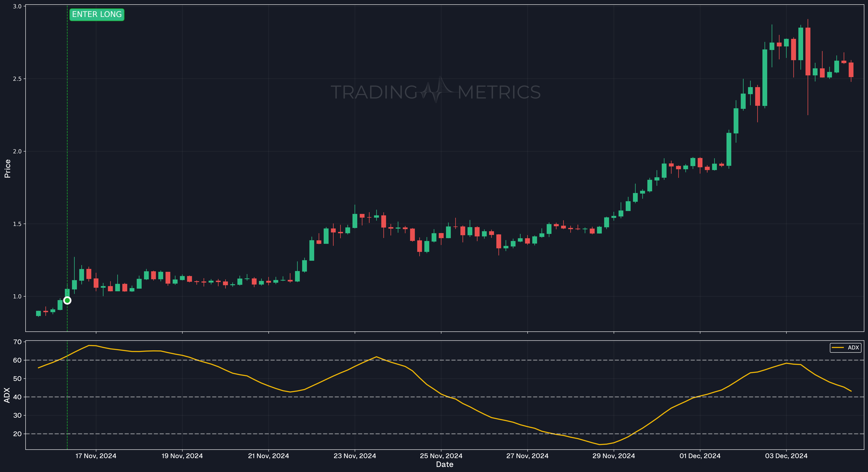Click the ADX axis title on the left

point(7,395)
